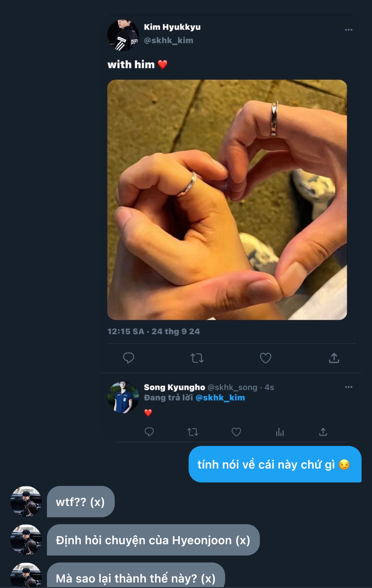The image size is (372, 588).
Task: Click the Song Kyungho display name
Action: tap(174, 387)
